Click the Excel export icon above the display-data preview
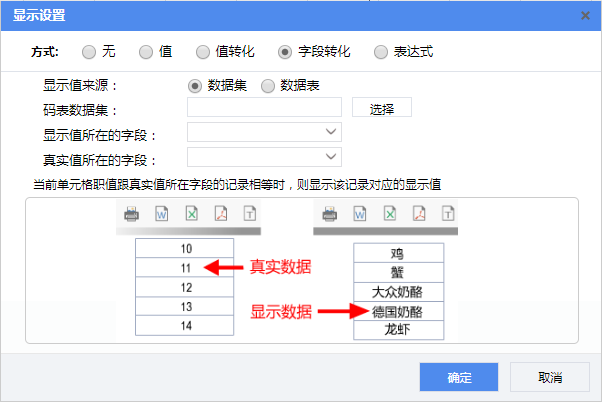The height and width of the screenshot is (402, 602). point(390,213)
